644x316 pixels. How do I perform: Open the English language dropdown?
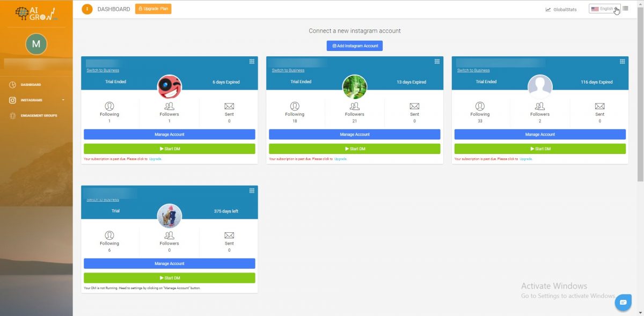click(604, 9)
